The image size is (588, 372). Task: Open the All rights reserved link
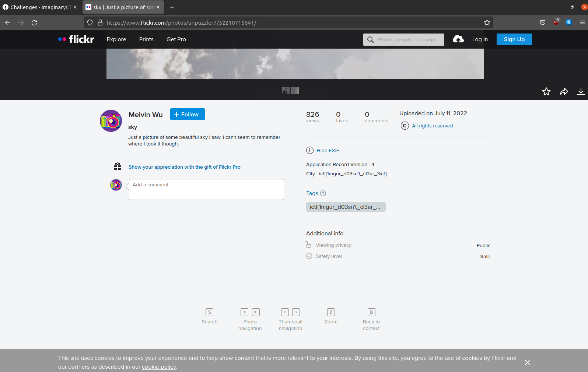coord(432,126)
